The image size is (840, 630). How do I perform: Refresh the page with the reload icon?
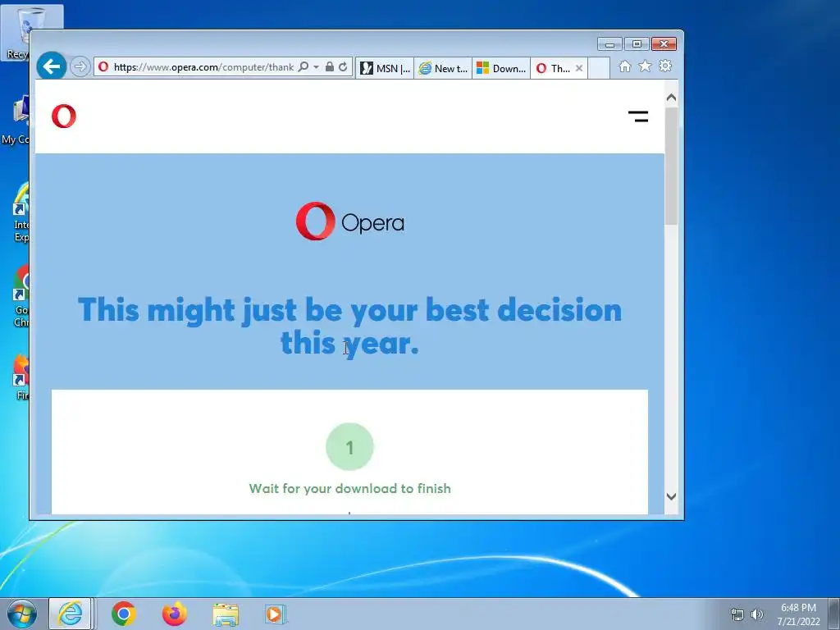tap(343, 67)
